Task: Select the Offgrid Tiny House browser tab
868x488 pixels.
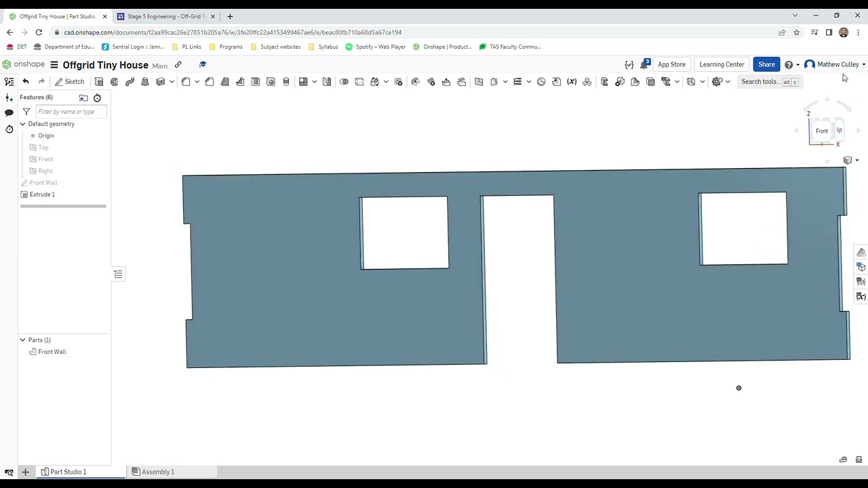Action: [x=58, y=16]
